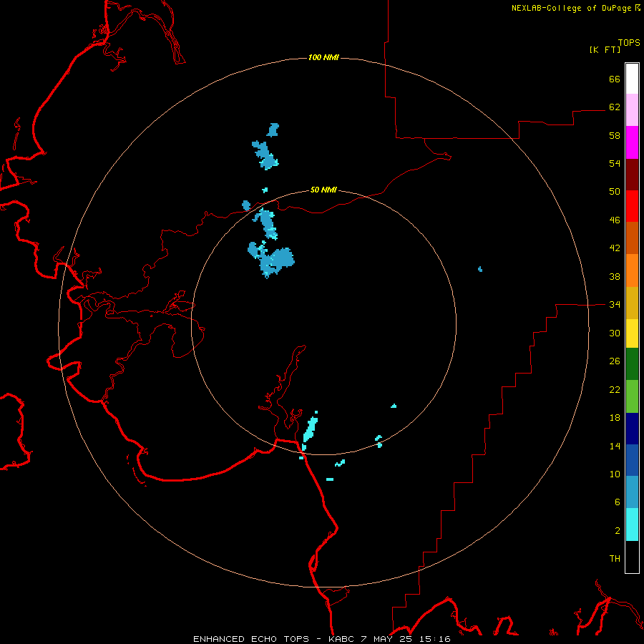Click the 18 legend value
Image resolution: width=644 pixels, height=644 pixels.
(615, 418)
